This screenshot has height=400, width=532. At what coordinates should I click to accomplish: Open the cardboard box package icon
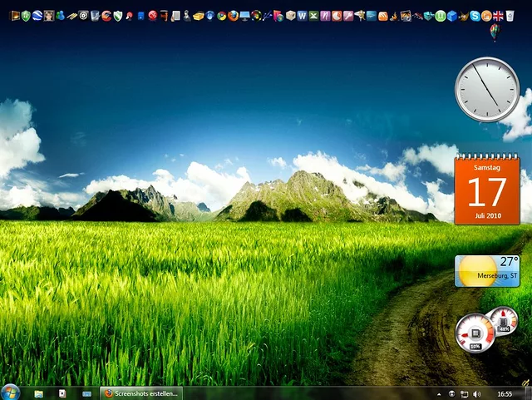(x=290, y=16)
